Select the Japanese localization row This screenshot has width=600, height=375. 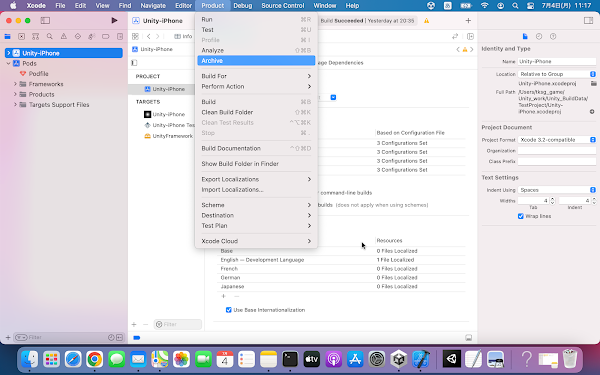341,287
